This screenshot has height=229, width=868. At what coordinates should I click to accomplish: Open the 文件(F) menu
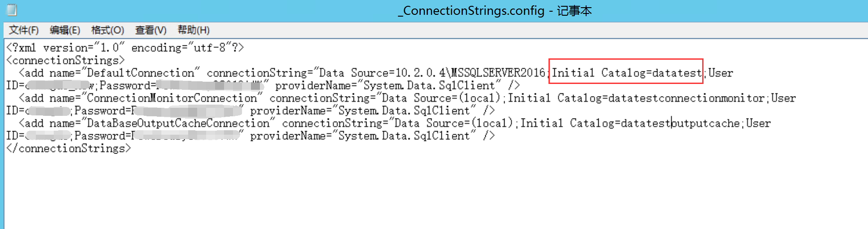click(x=24, y=30)
